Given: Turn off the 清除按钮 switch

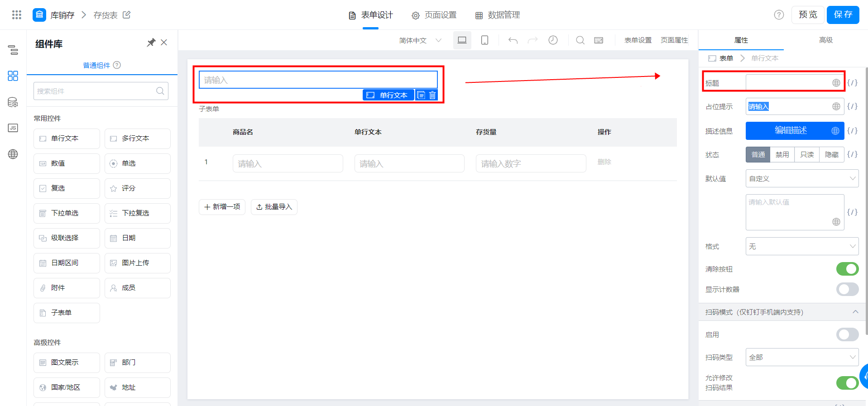Looking at the screenshot, I should (x=847, y=269).
